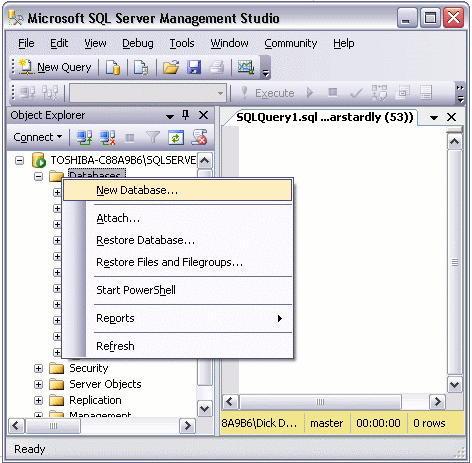Choose Restore Files and Filegroups option
The width and height of the screenshot is (472, 463).
(x=177, y=262)
